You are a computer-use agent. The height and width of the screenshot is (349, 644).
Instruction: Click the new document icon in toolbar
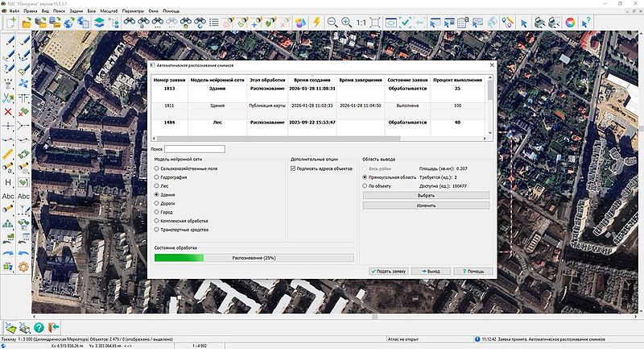(10, 23)
